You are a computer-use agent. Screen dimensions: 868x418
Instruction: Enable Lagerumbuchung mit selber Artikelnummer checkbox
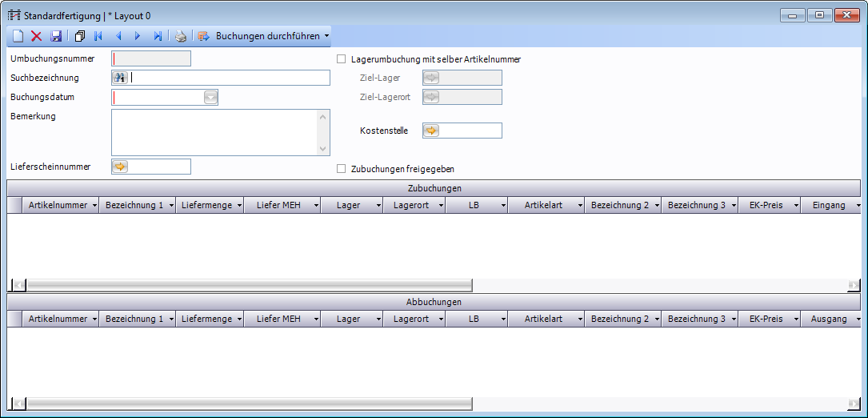[342, 59]
